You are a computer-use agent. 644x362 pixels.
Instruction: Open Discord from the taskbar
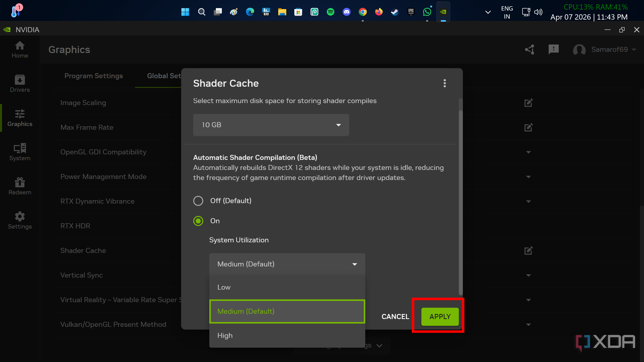click(346, 12)
